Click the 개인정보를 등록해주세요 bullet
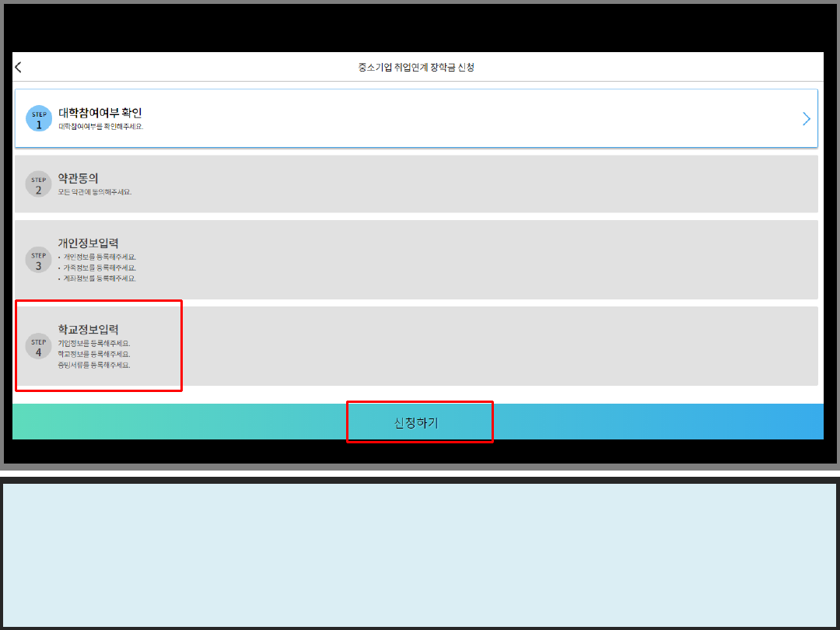 point(100,257)
